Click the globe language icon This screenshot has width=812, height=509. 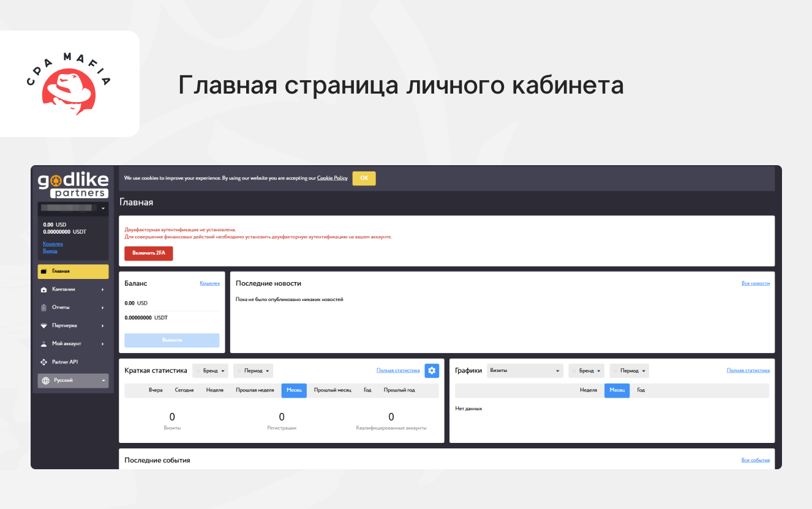click(x=45, y=381)
